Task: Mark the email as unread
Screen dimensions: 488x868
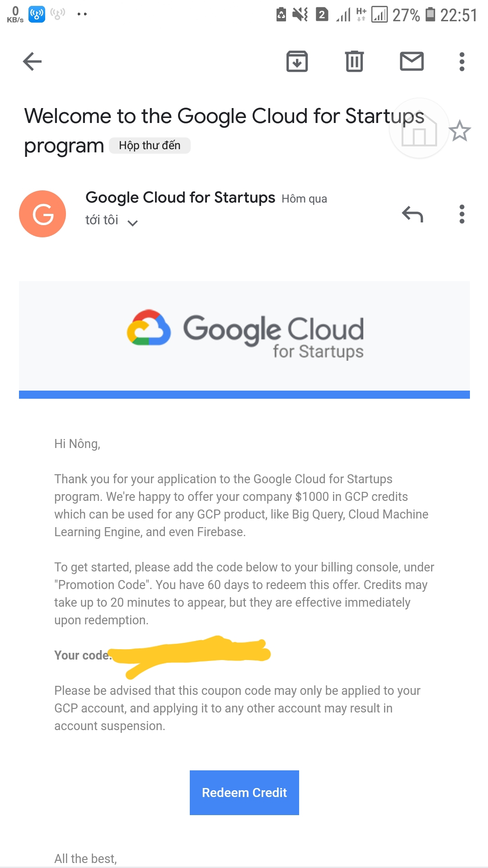Action: pyautogui.click(x=412, y=61)
